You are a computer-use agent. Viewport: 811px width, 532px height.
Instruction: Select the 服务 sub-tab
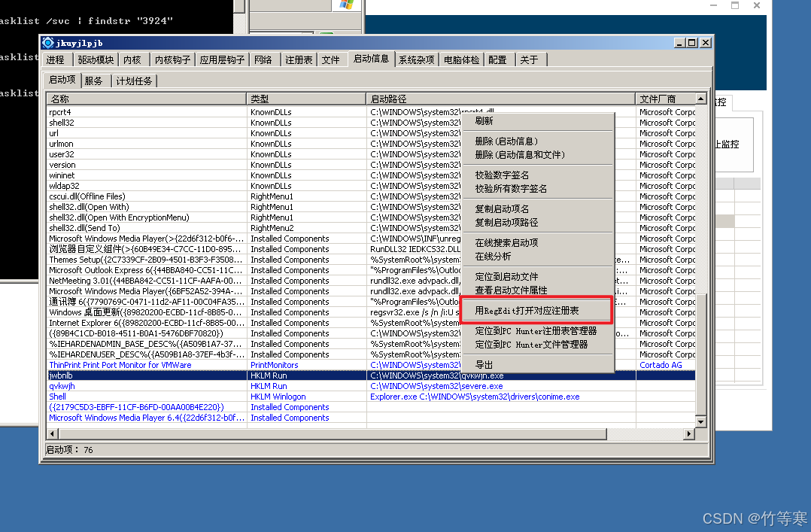[93, 81]
